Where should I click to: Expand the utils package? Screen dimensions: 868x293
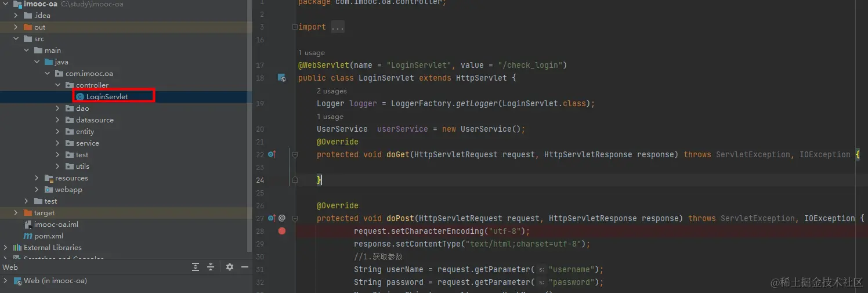click(58, 167)
